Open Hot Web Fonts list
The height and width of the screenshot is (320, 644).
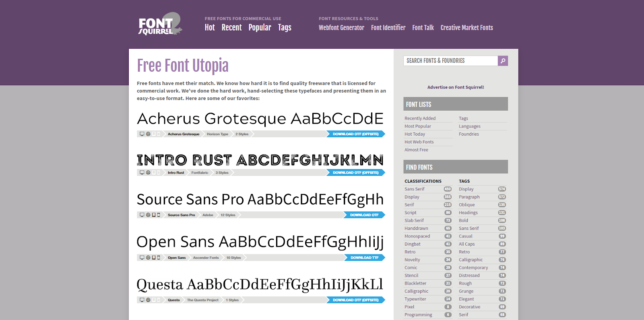419,142
